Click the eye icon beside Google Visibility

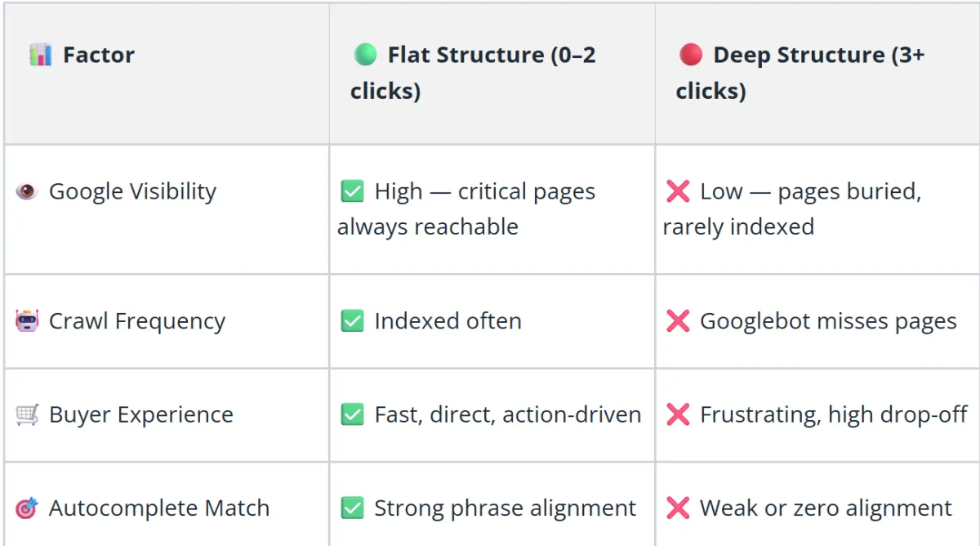pyautogui.click(x=27, y=191)
